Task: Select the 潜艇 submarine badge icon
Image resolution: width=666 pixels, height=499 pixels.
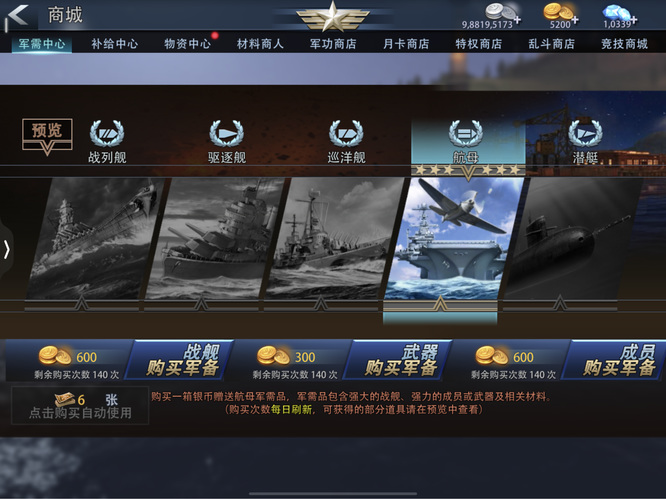Action: point(585,133)
